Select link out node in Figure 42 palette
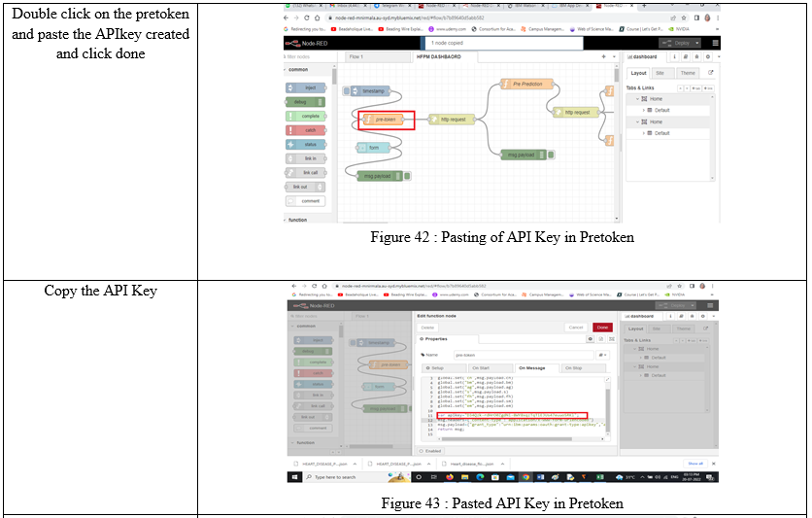 click(x=306, y=187)
